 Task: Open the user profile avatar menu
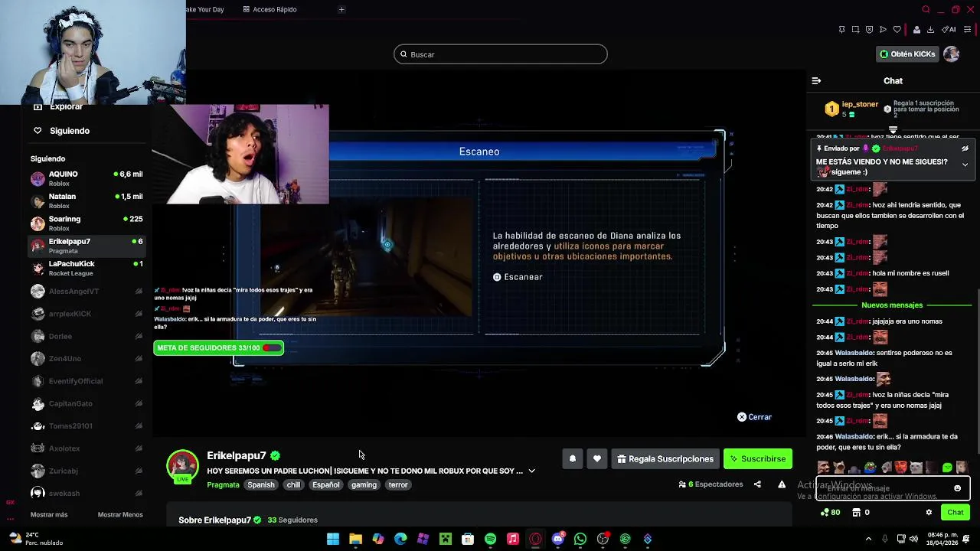pyautogui.click(x=952, y=54)
